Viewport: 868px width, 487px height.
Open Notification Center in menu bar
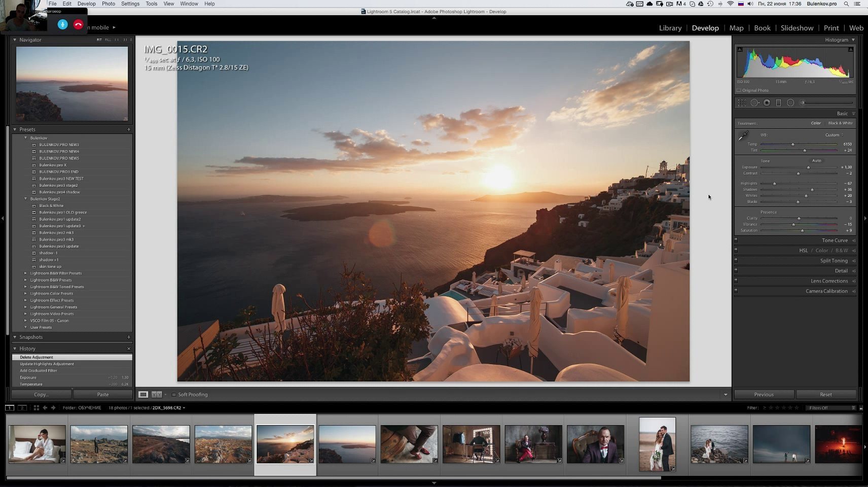coord(858,4)
